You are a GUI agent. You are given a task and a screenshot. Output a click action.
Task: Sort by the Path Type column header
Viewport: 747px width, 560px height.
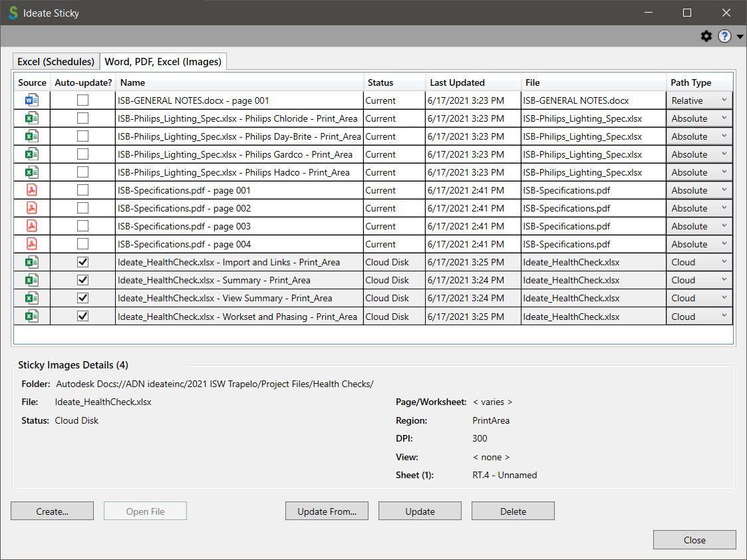[x=699, y=82]
